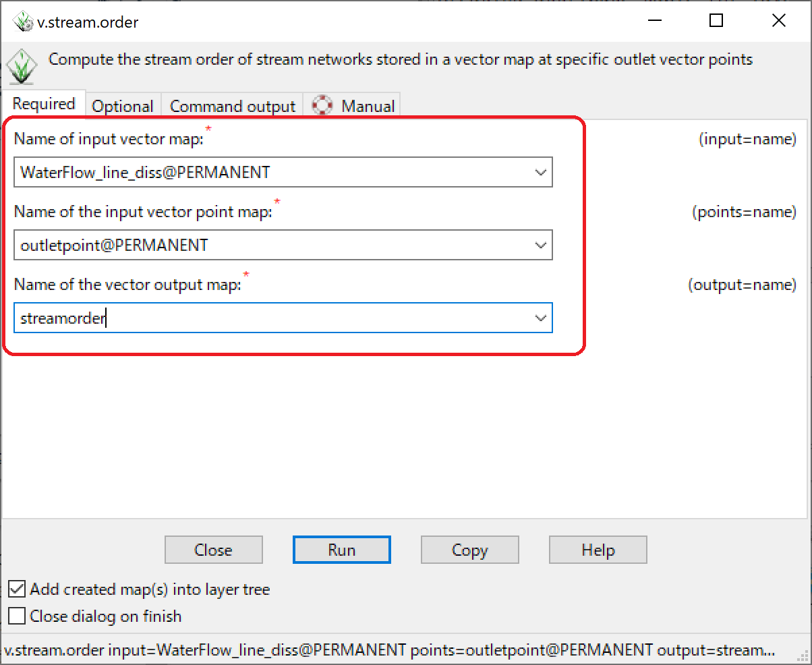Viewport: 812px width, 665px height.
Task: Click the module description text at top
Action: click(401, 59)
